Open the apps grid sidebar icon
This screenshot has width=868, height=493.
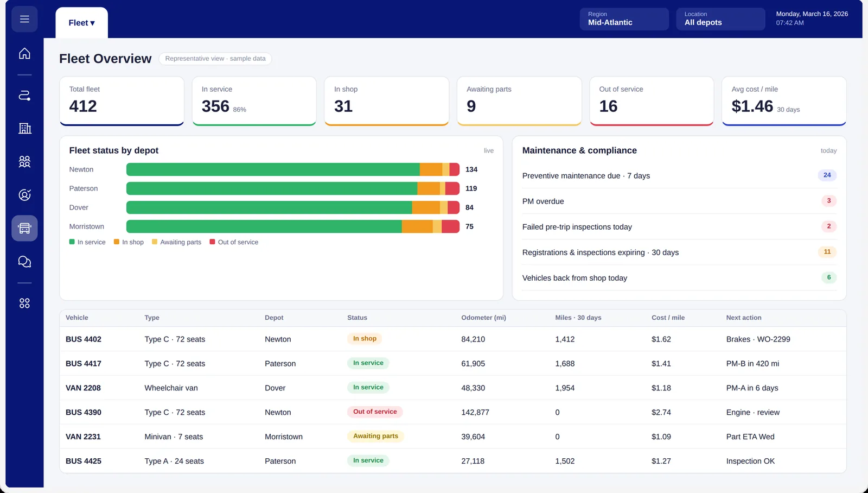pos(24,303)
